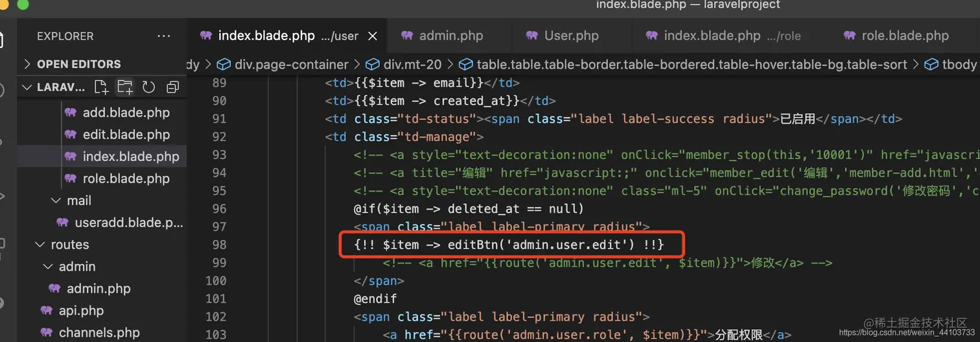The height and width of the screenshot is (342, 980).
Task: Click the elephant icon beside add.blade.php
Action: (71, 112)
